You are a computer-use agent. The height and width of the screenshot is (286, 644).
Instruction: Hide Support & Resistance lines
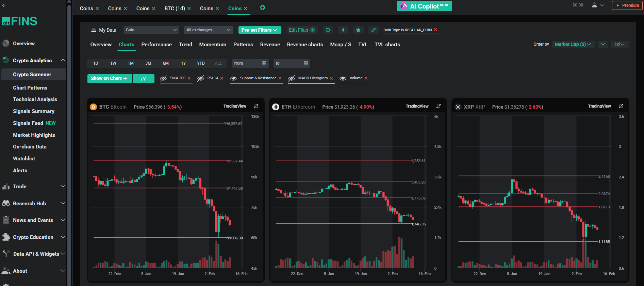click(233, 78)
